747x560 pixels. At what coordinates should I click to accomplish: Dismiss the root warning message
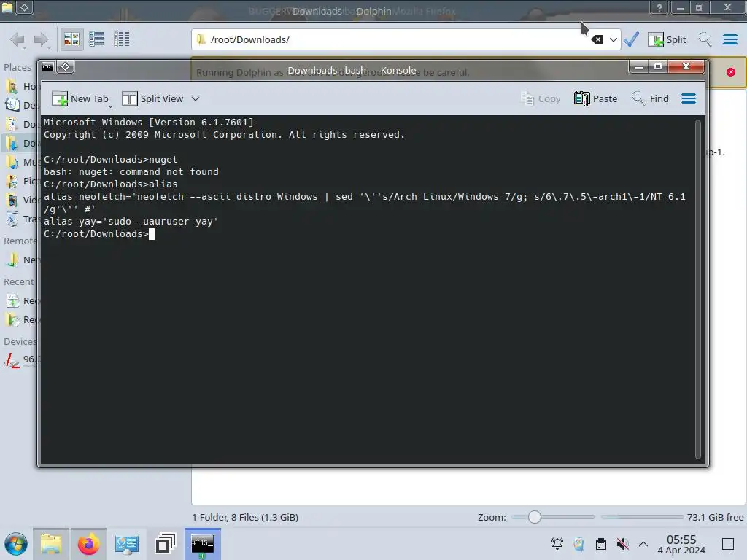click(x=731, y=72)
